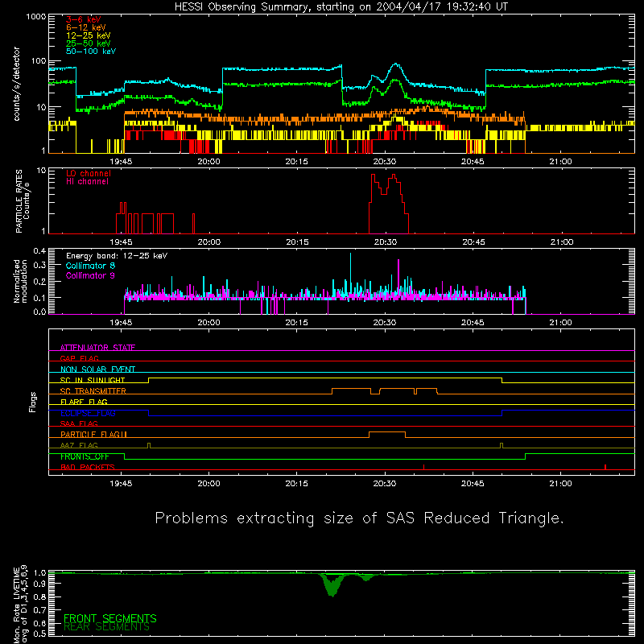Select the Collimator 9 legend label
Image resolution: width=644 pixels, height=644 pixels.
pyautogui.click(x=90, y=275)
